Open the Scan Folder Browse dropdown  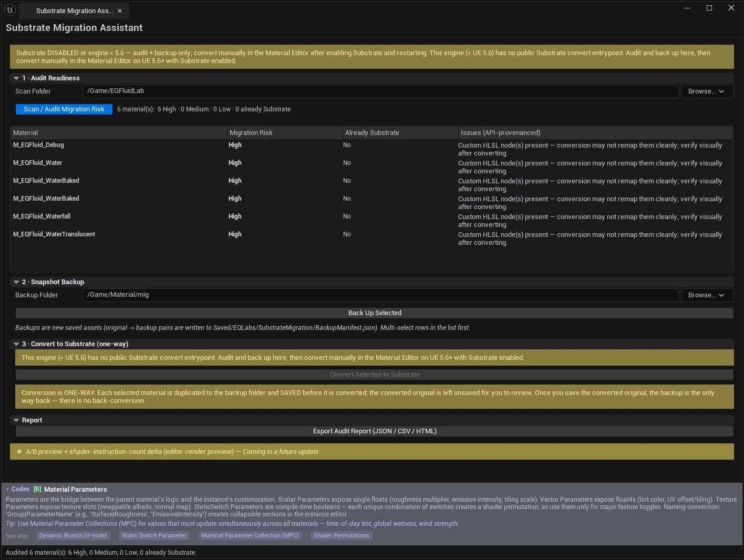point(707,91)
